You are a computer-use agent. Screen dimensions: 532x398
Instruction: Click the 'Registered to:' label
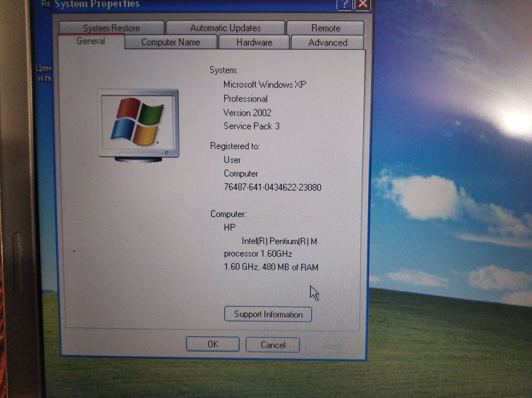click(235, 146)
